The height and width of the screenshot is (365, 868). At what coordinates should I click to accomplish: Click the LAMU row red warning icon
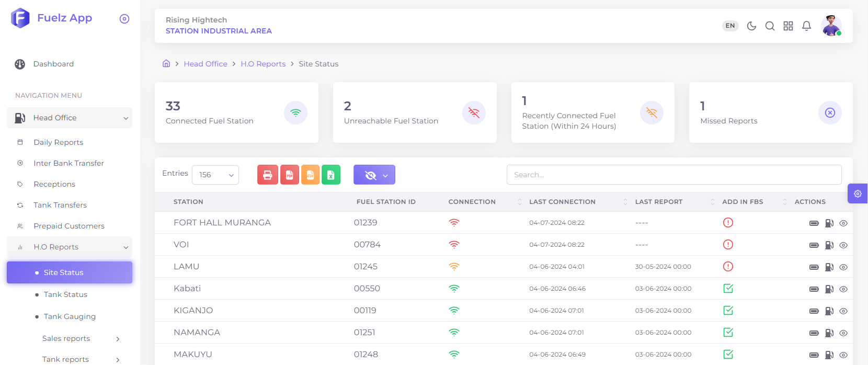click(728, 267)
